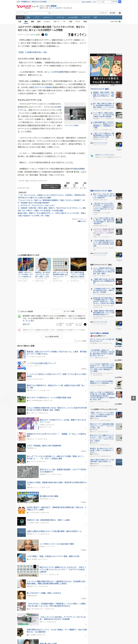Share first comment via X icon
The image size is (138, 644).
[85, 324]
